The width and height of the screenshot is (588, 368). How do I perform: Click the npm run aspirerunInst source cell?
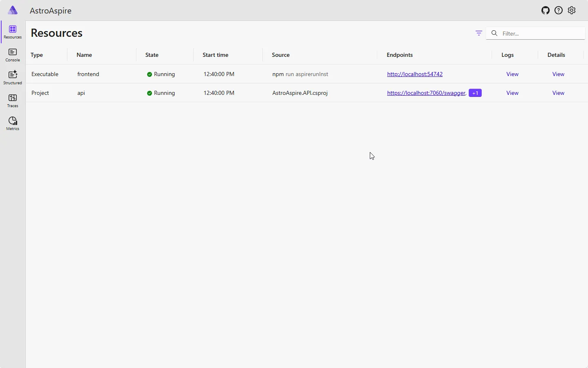tap(300, 74)
